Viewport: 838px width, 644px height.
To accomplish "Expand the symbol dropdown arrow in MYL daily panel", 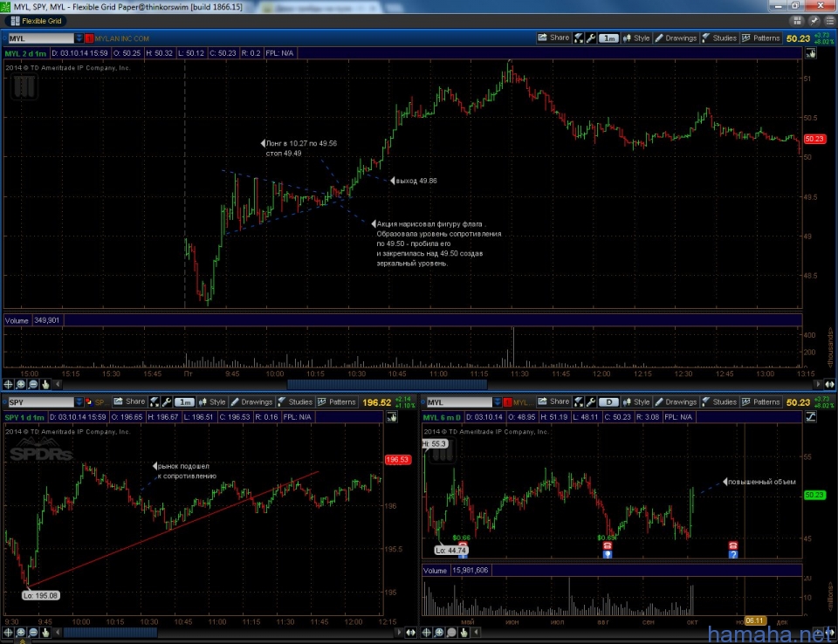I will click(x=497, y=402).
